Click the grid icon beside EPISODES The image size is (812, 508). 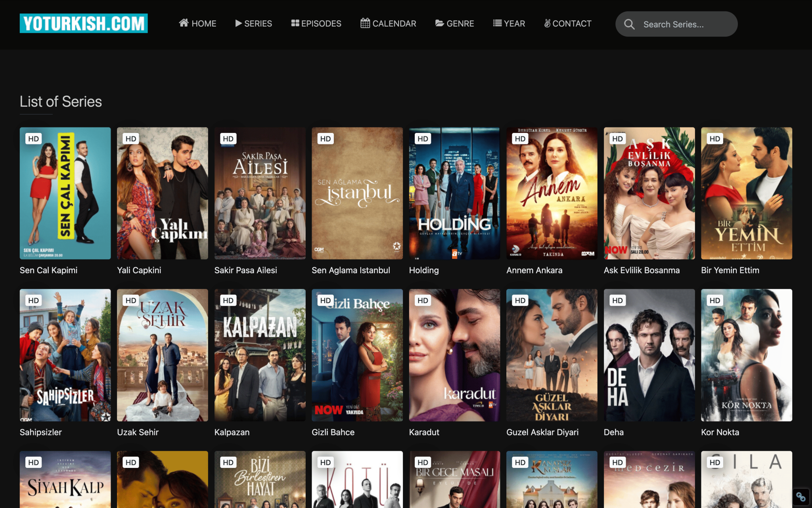pyautogui.click(x=295, y=23)
